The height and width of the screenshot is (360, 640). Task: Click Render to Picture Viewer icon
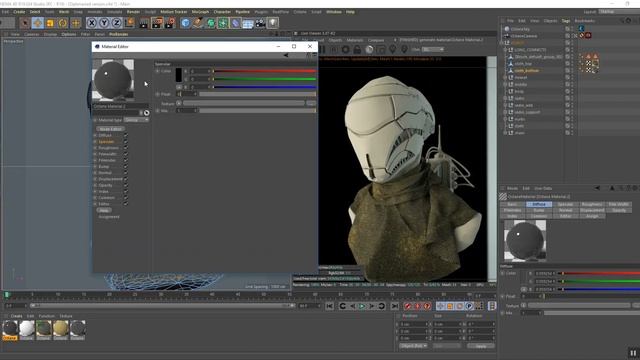click(x=157, y=23)
